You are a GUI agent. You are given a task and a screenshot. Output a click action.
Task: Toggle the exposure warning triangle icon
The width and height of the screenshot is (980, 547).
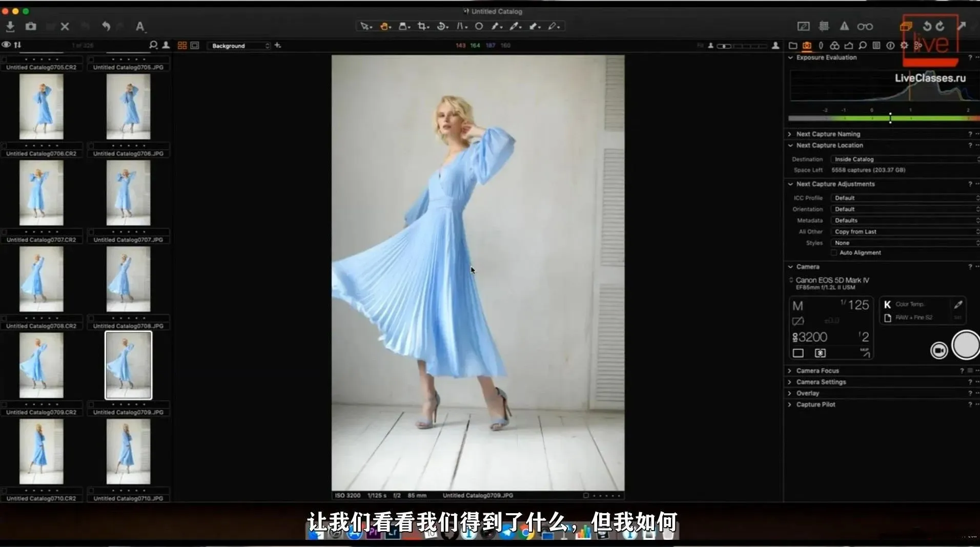pos(844,26)
